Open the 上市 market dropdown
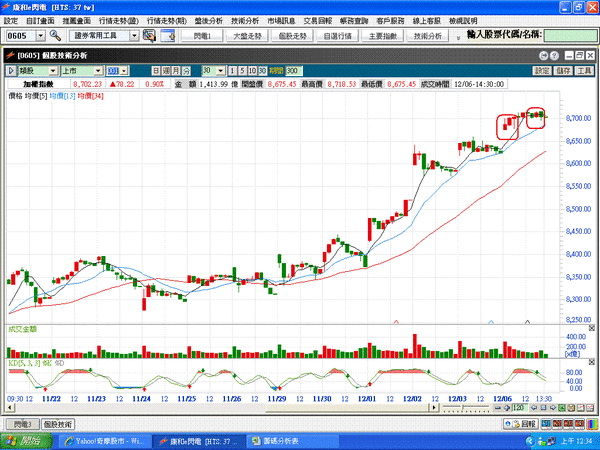The width and height of the screenshot is (600, 450). pyautogui.click(x=98, y=71)
